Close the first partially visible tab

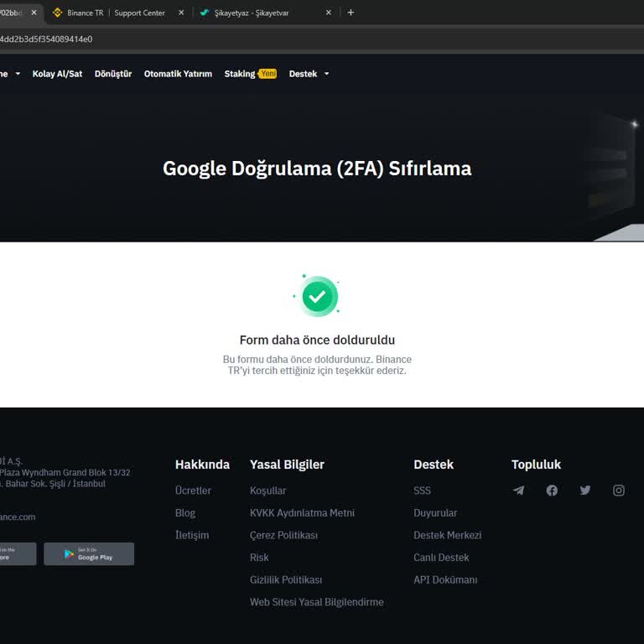(34, 13)
